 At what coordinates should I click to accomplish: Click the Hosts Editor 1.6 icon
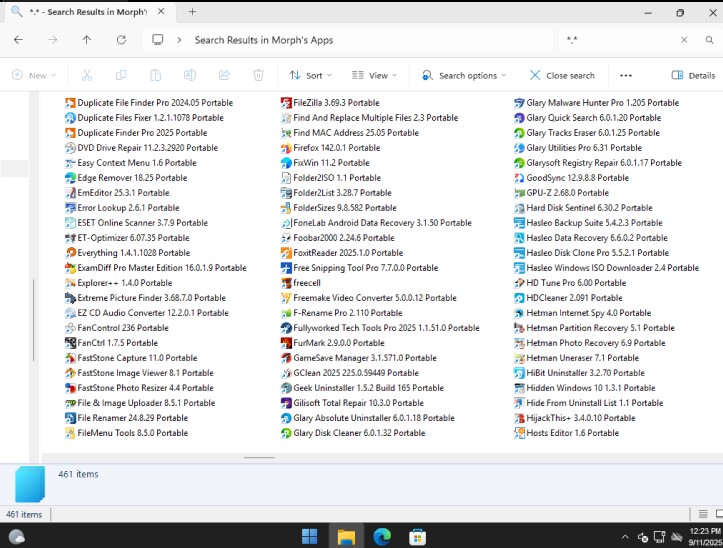[x=519, y=433]
